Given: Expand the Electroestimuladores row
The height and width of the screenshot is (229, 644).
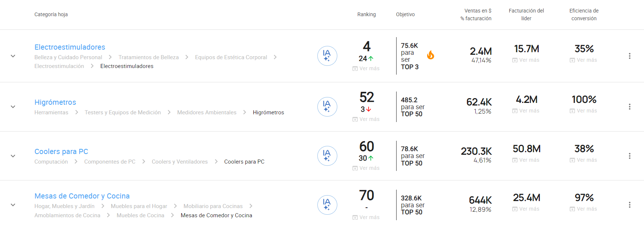Looking at the screenshot, I should click(x=13, y=56).
